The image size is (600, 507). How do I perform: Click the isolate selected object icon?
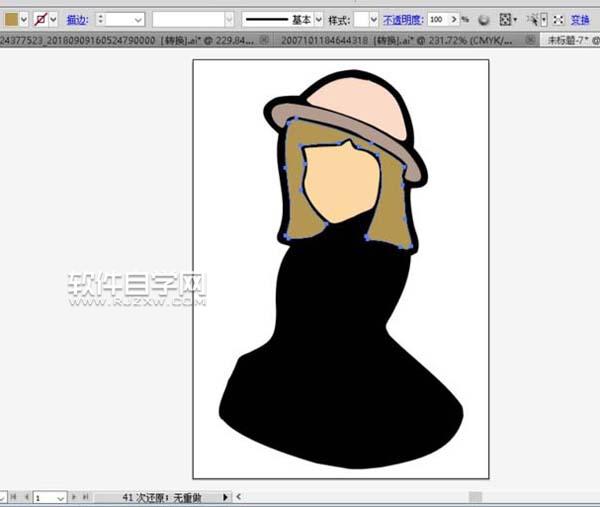pyautogui.click(x=556, y=19)
